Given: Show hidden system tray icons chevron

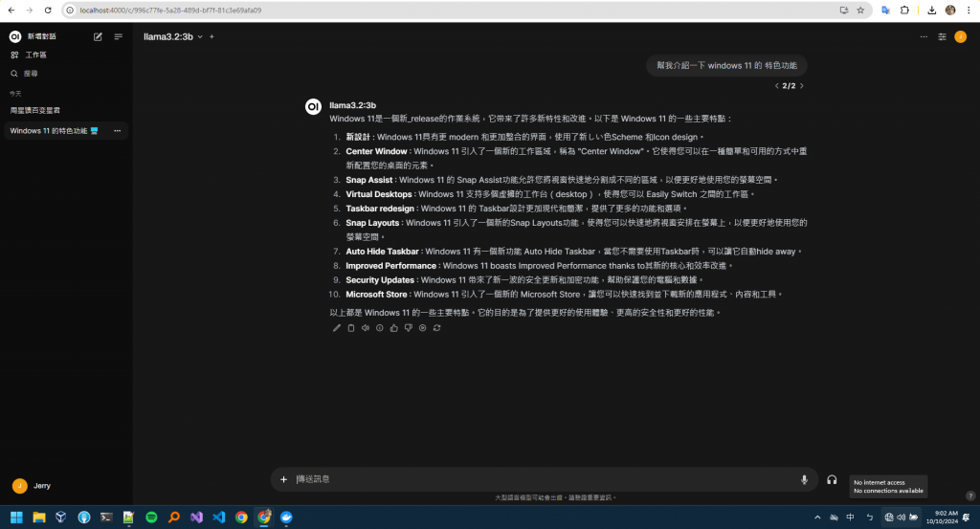Looking at the screenshot, I should point(817,518).
